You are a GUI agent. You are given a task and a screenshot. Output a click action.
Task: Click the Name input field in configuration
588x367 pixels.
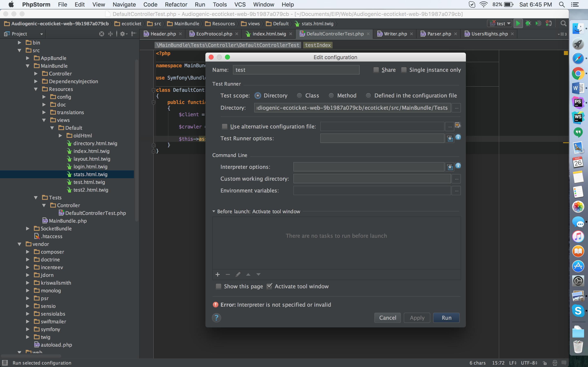[x=296, y=70]
